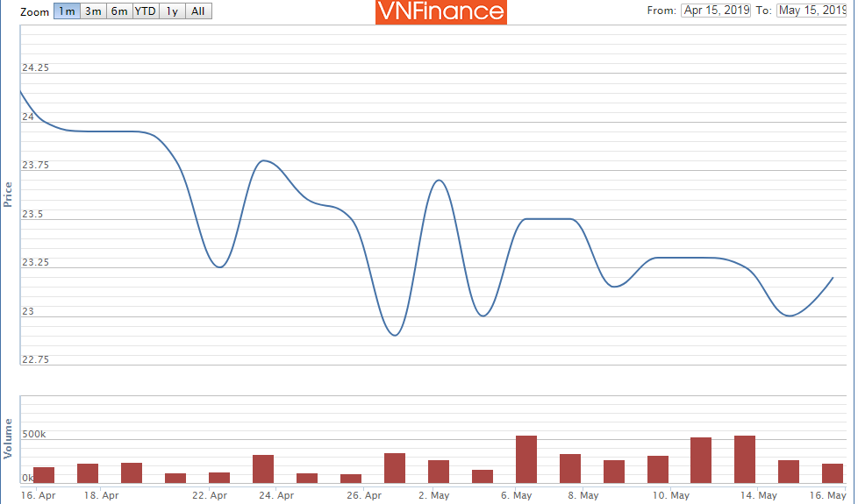Click the lowest trough of the price line

point(395,335)
